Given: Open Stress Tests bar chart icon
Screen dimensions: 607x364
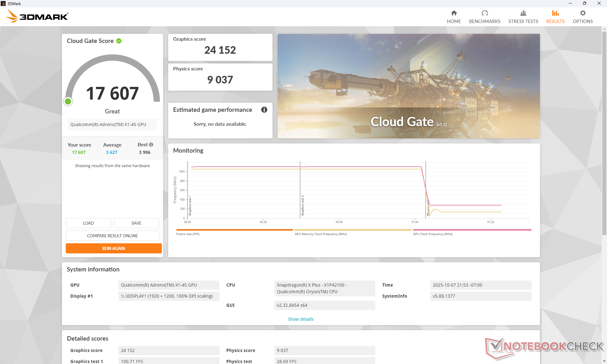Looking at the screenshot, I should pyautogui.click(x=523, y=13).
